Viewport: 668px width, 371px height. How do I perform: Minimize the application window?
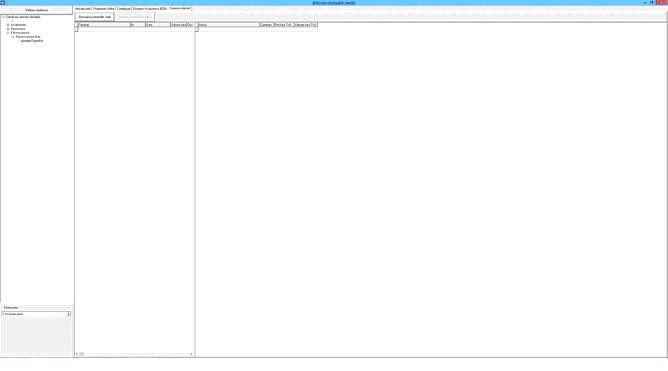coord(645,3)
